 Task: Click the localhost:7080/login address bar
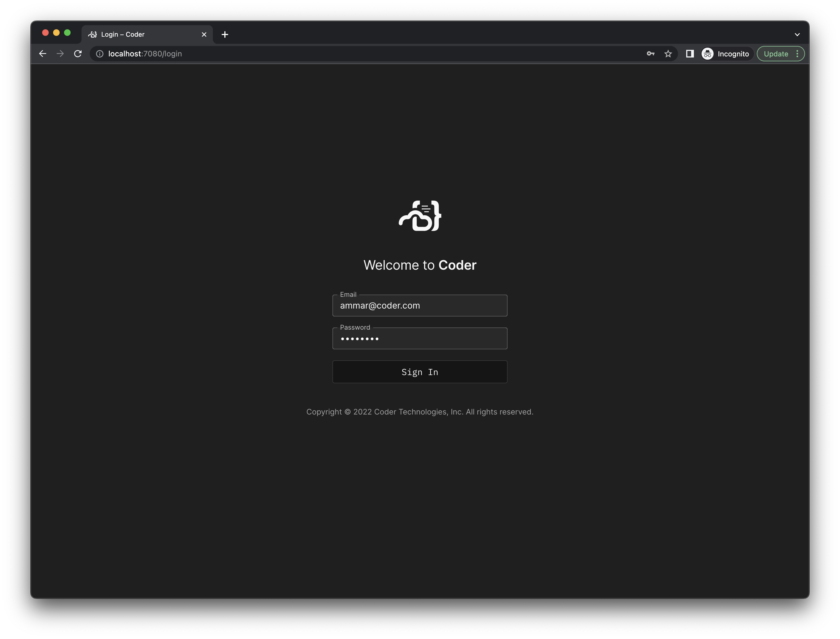pos(342,54)
